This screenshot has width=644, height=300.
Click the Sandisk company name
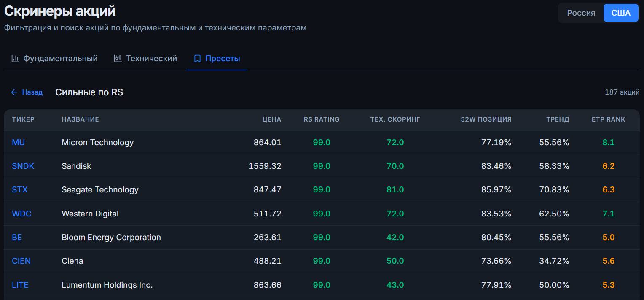(x=76, y=166)
